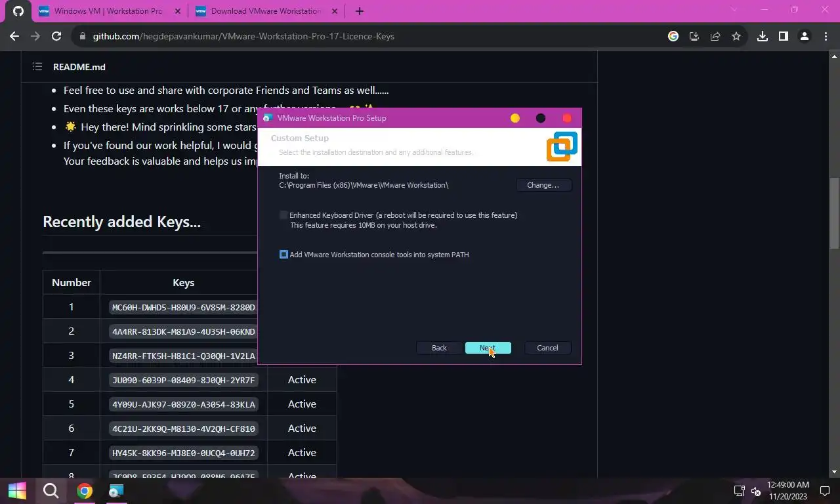Click key 4Y09U-AJK97-089Z0-A3054-83KLA

tap(184, 404)
